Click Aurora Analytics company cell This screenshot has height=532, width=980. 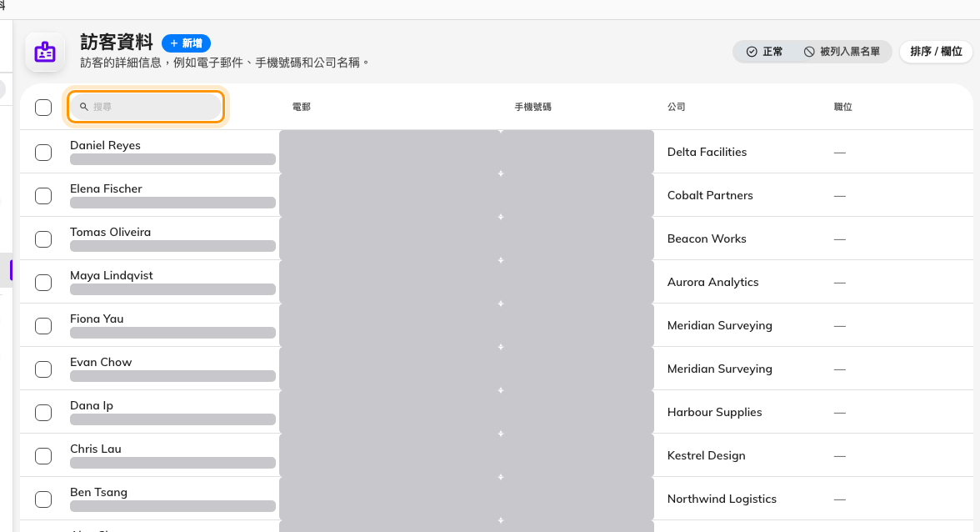(712, 282)
